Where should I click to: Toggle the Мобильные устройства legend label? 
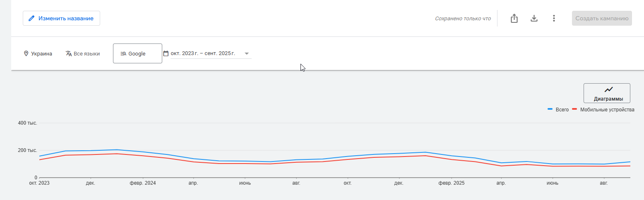[607, 109]
